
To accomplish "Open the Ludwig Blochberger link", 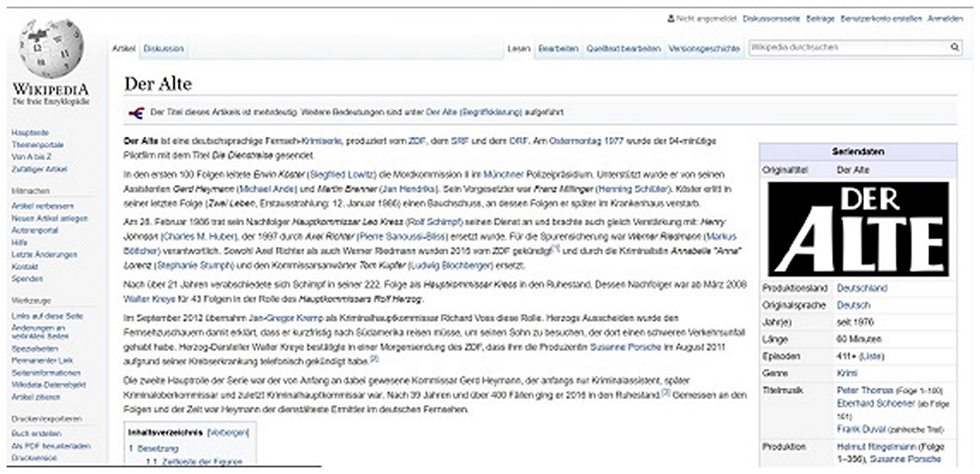I will click(x=451, y=265).
